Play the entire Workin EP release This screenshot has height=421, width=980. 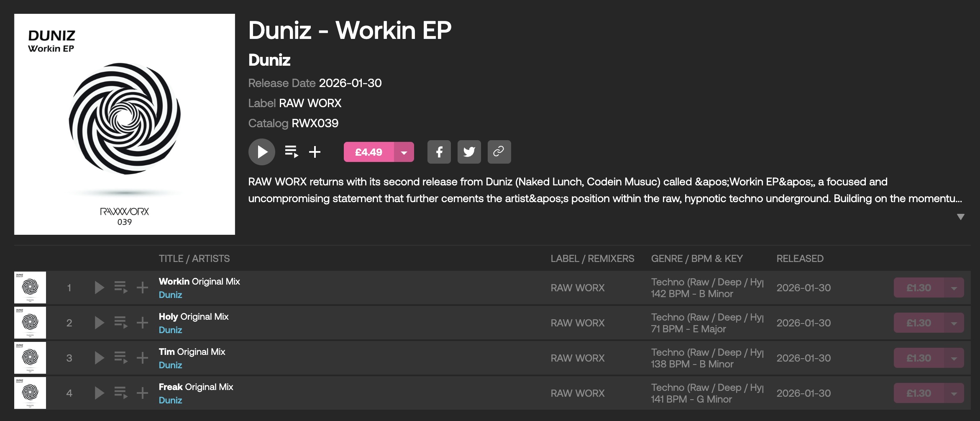click(x=261, y=152)
